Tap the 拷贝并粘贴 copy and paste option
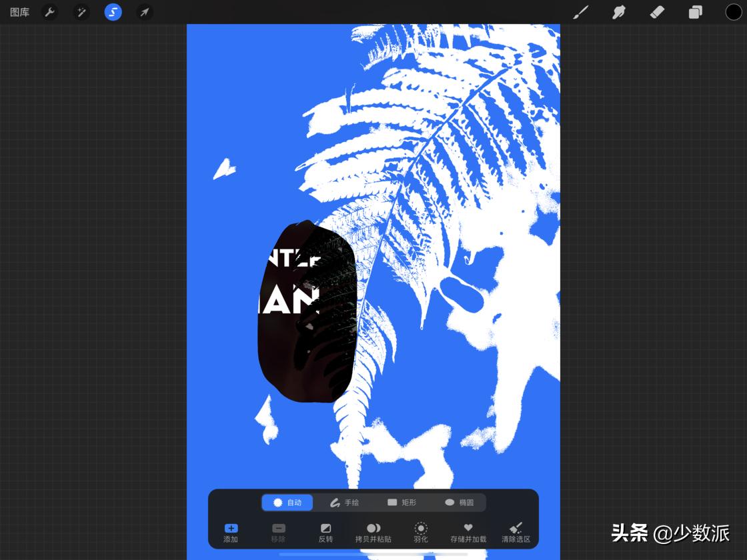The height and width of the screenshot is (560, 747). coord(373,531)
